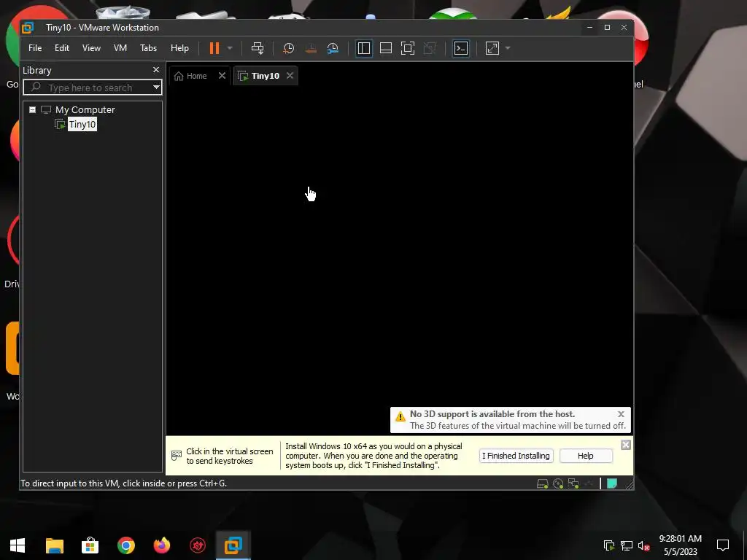Click the greyed-out Unity mode icon
Image resolution: width=747 pixels, height=560 pixels.
coord(430,48)
